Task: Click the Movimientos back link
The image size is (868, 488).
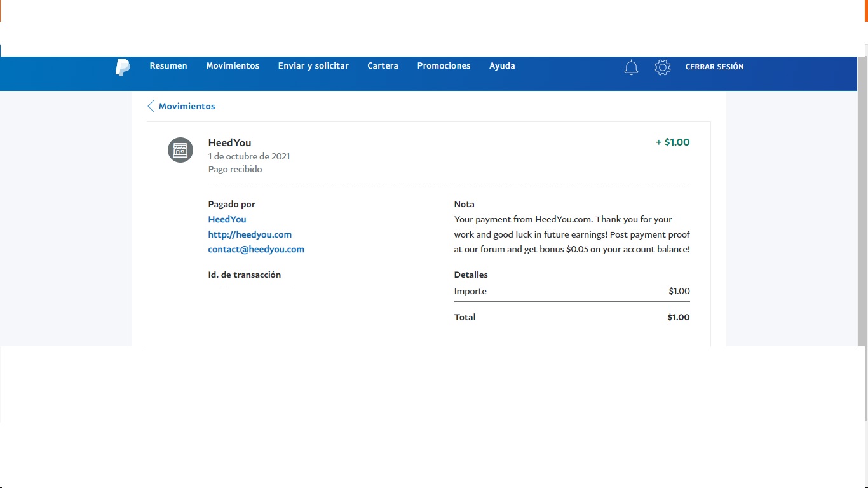Action: (x=187, y=106)
